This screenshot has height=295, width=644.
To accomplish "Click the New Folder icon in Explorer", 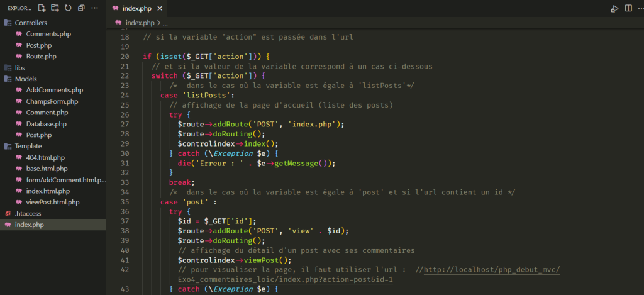I will click(x=55, y=8).
